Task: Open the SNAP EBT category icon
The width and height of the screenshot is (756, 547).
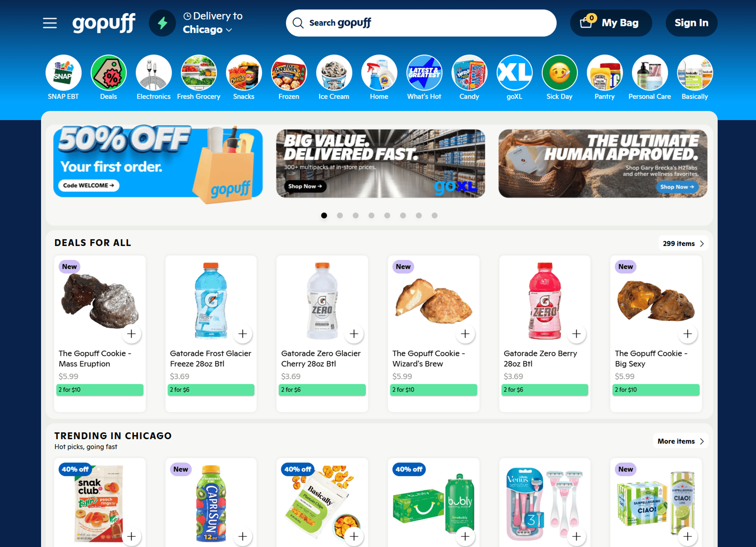Action: [63, 73]
